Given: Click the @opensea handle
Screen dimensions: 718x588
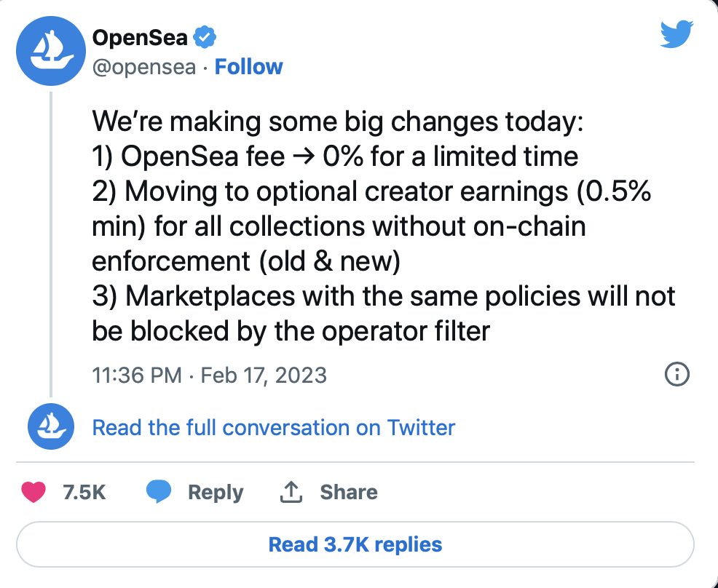Looking at the screenshot, I should point(144,67).
